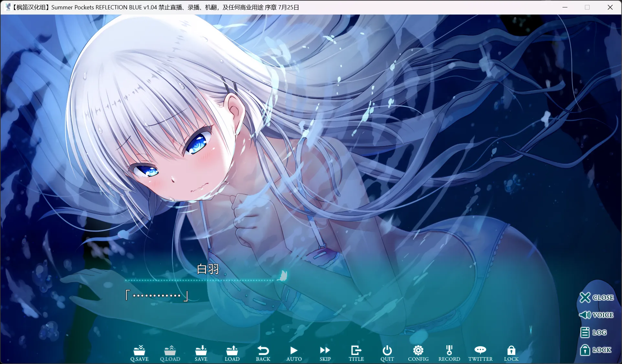Go back to previous text with BACK
The height and width of the screenshot is (364, 622).
point(263,354)
